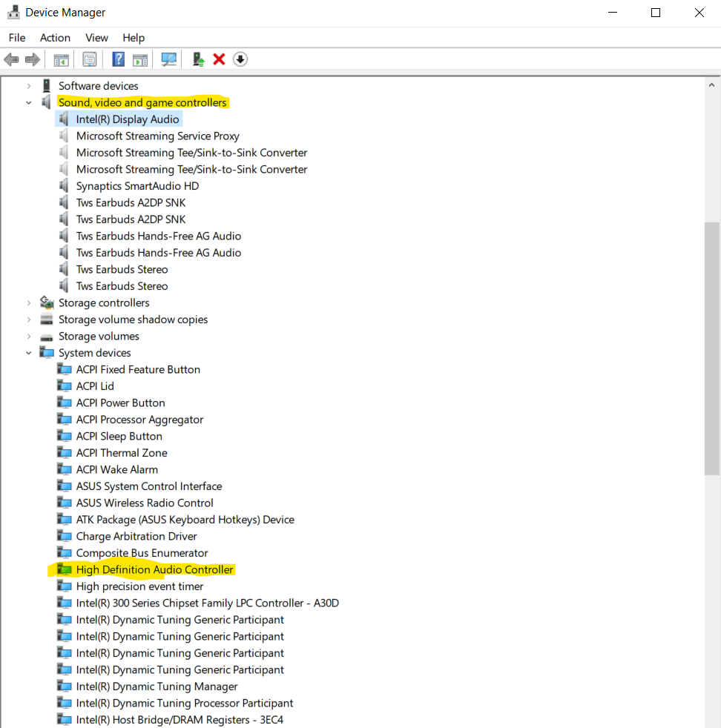721x728 pixels.
Task: Click the Uninstall device red X icon
Action: (x=219, y=59)
